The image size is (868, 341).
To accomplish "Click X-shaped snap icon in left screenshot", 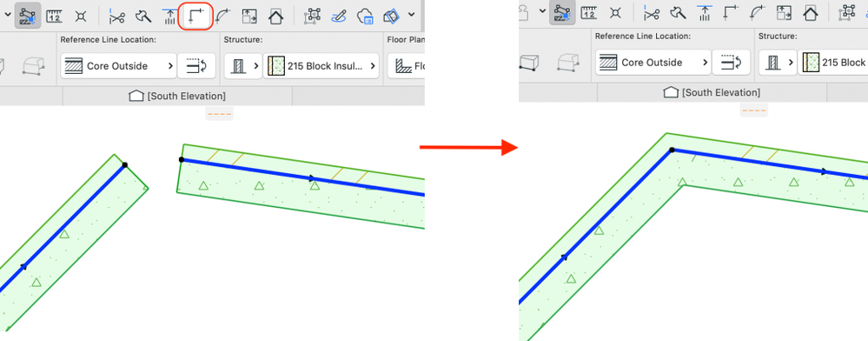I will pos(81,16).
